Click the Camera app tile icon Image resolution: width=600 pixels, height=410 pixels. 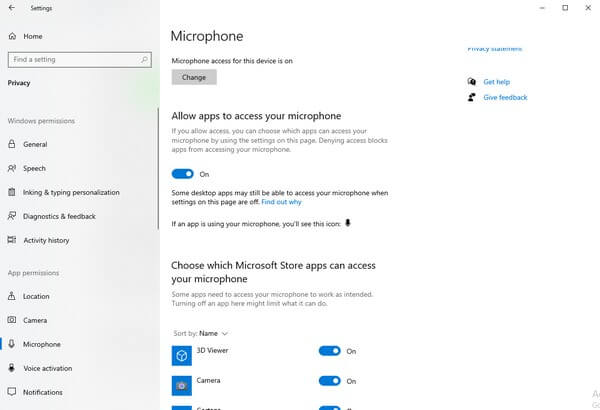(182, 385)
